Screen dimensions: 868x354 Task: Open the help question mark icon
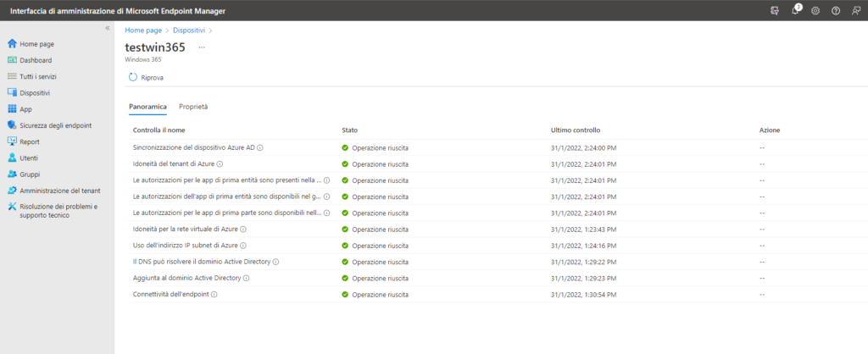coord(835,10)
